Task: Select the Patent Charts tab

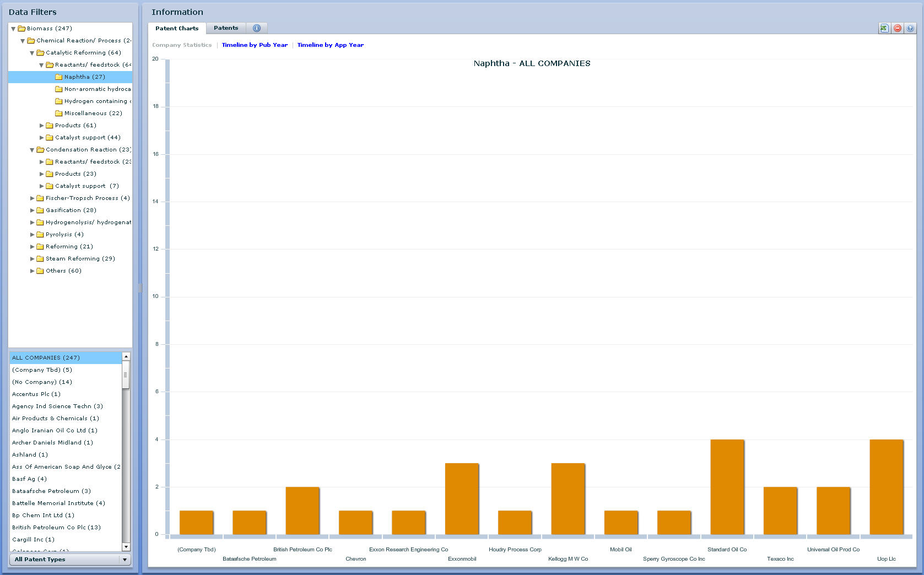Action: (177, 28)
